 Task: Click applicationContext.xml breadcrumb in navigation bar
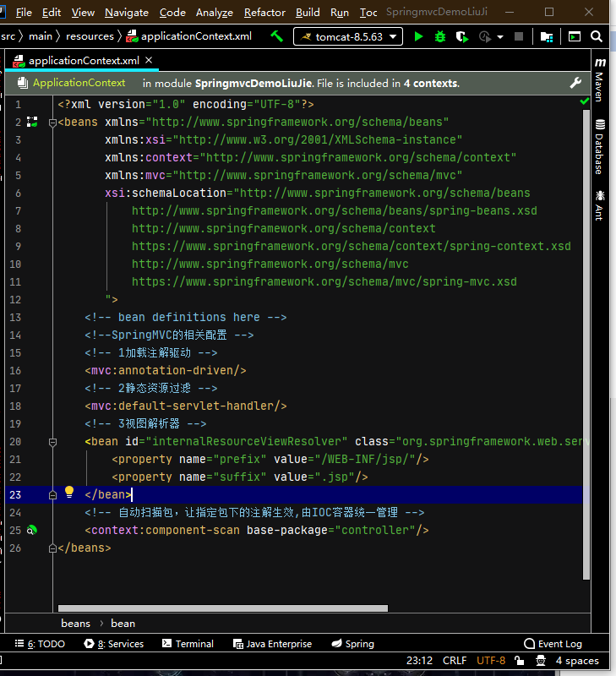(x=188, y=36)
